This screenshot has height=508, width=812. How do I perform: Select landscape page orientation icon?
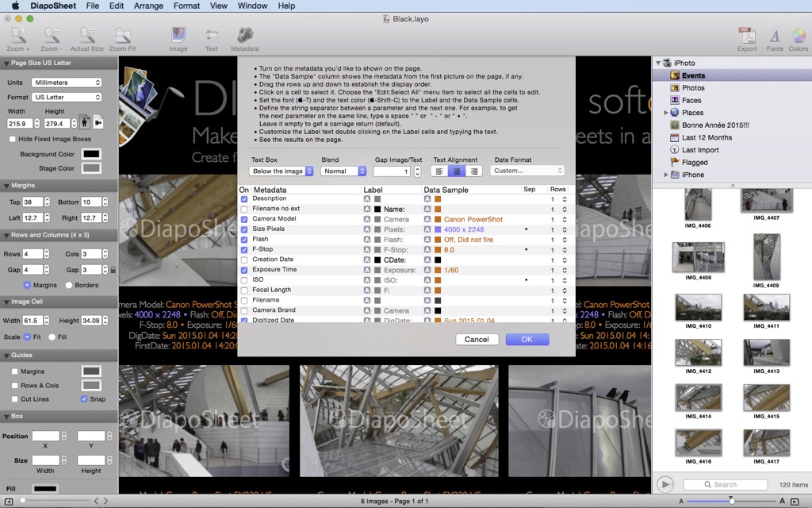(x=98, y=123)
